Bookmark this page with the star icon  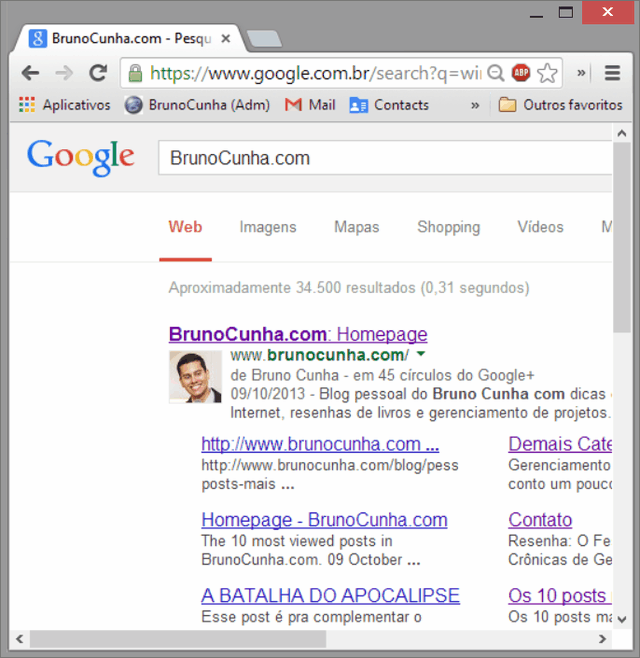(547, 73)
